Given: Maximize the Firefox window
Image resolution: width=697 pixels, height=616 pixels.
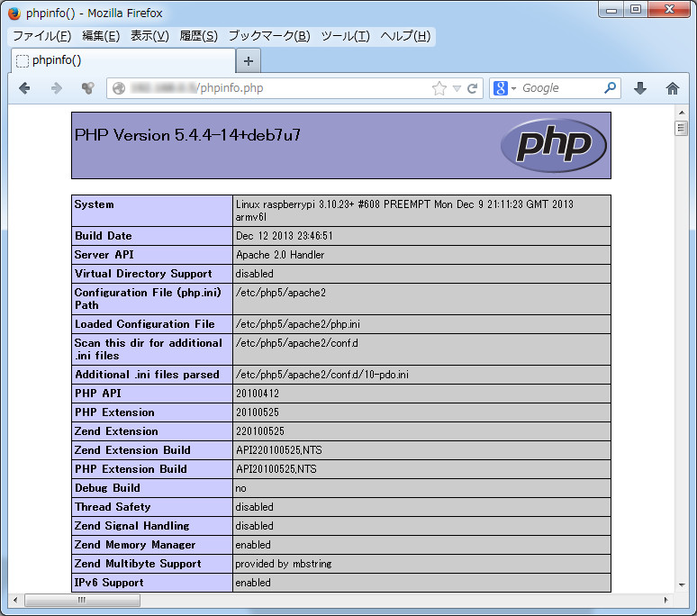Looking at the screenshot, I should pos(636,9).
